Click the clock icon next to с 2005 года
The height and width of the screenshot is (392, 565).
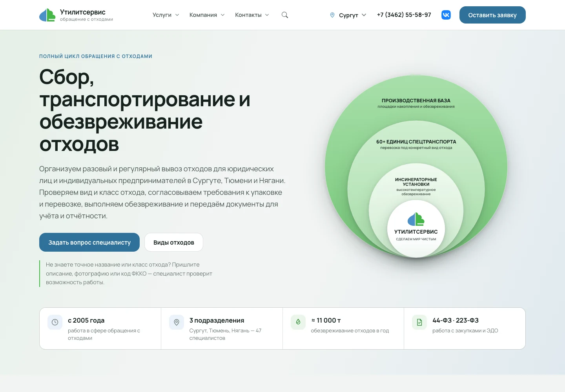pyautogui.click(x=55, y=322)
